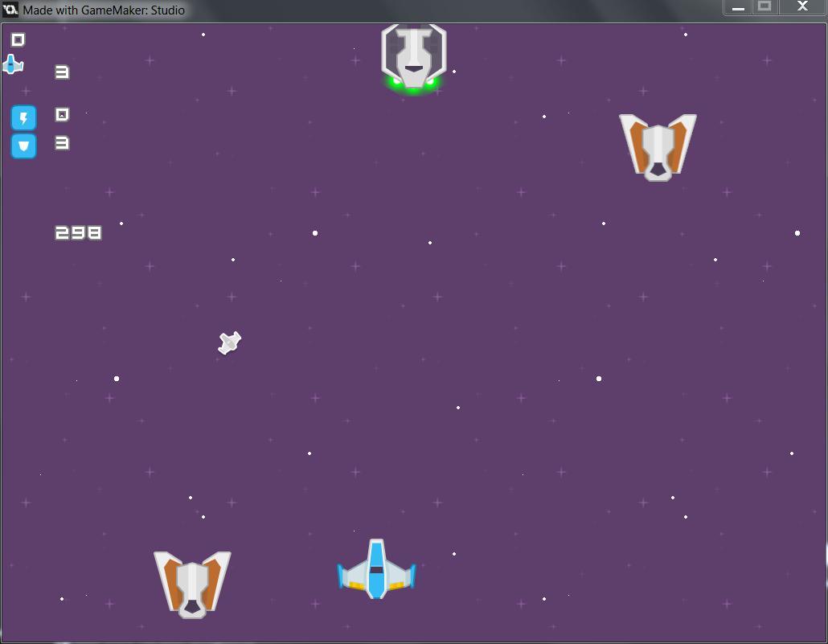Click the grayed-out maximize button
This screenshot has height=644, width=828.
(x=764, y=7)
